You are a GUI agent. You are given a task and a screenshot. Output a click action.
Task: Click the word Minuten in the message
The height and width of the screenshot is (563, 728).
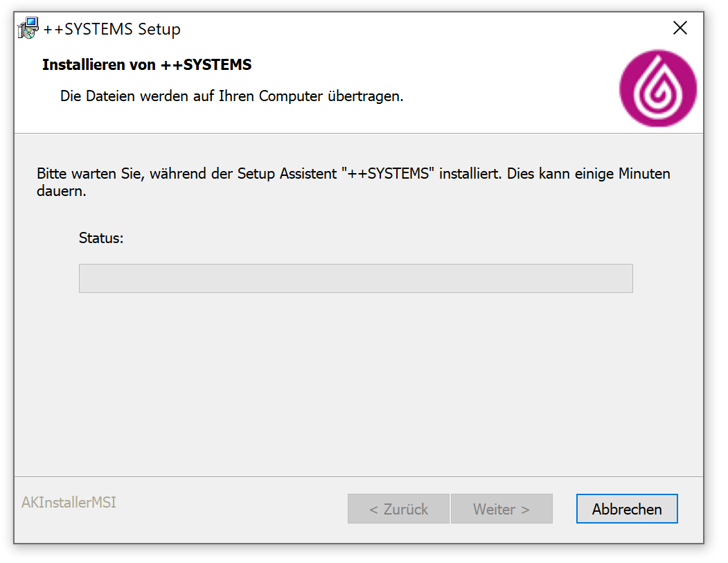[643, 173]
